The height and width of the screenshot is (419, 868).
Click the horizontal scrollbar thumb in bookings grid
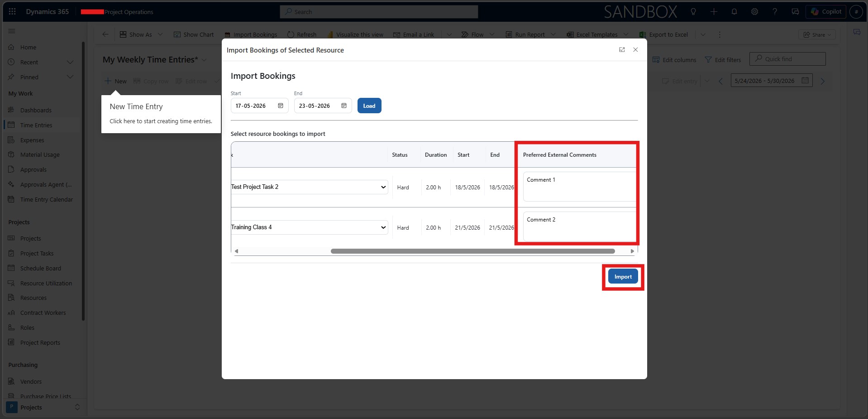(473, 251)
